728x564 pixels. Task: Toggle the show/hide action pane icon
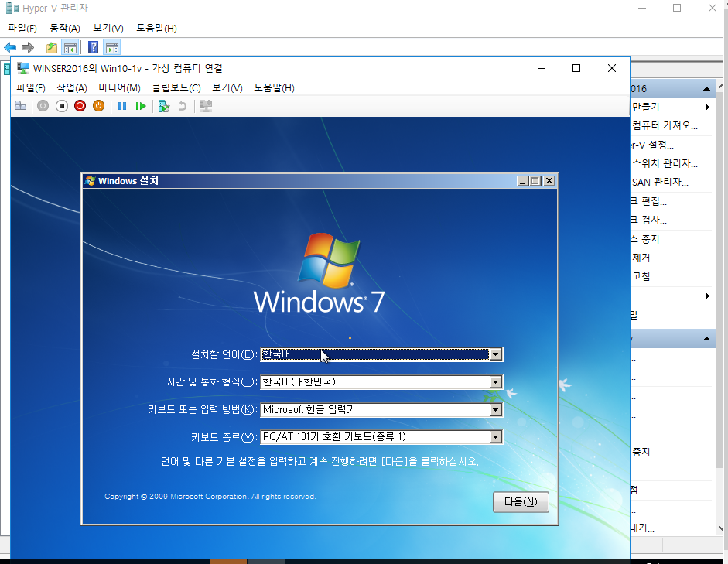112,47
